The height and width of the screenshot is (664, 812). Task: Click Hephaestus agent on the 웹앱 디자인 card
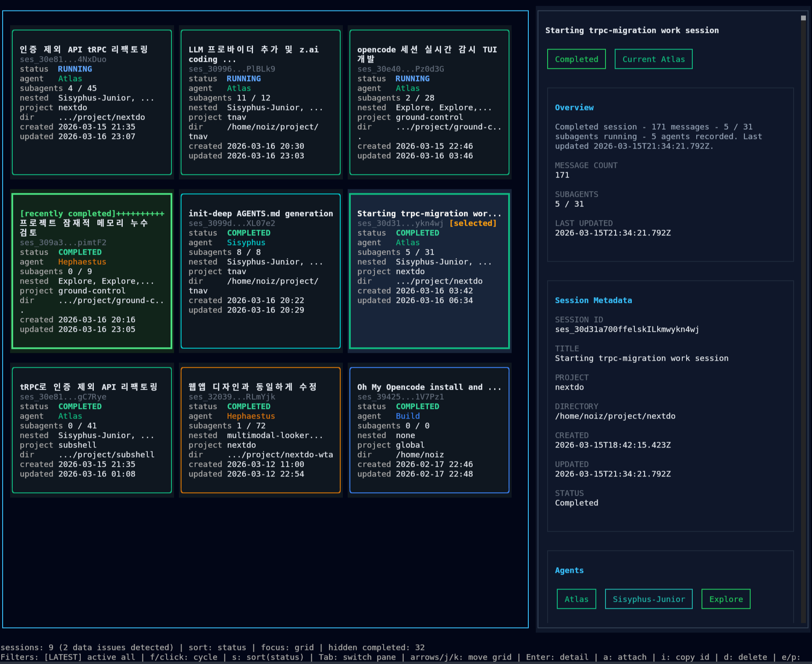pyautogui.click(x=251, y=416)
